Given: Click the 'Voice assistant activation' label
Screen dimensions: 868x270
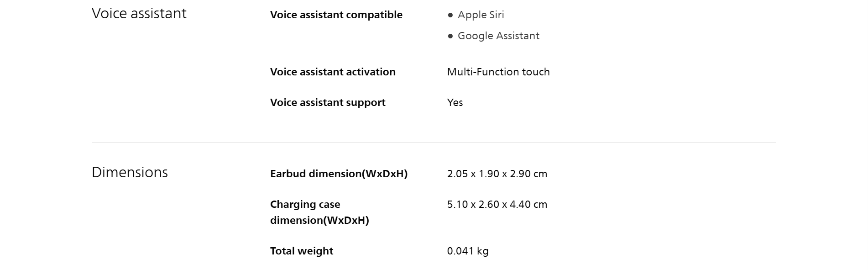Looking at the screenshot, I should click(x=333, y=72).
